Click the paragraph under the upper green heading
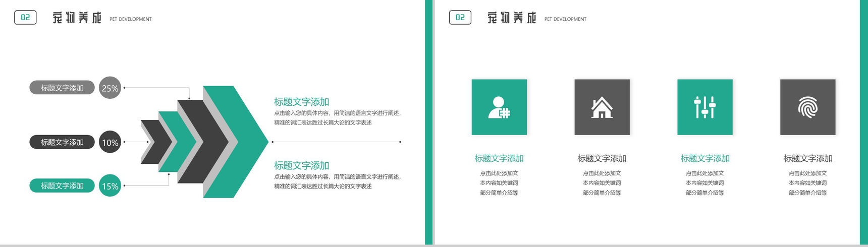Screen dimensions: 868x247 338,118
